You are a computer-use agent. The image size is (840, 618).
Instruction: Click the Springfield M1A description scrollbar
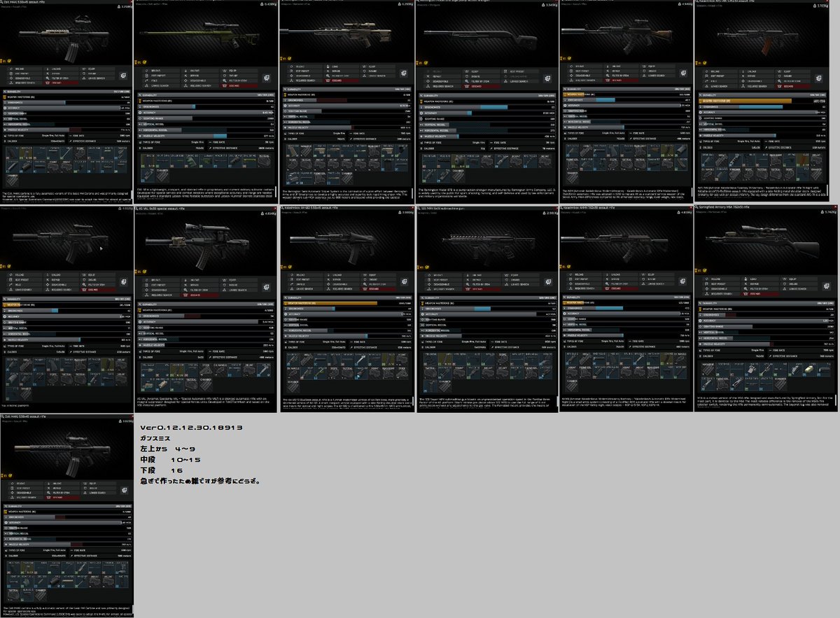[x=836, y=400]
